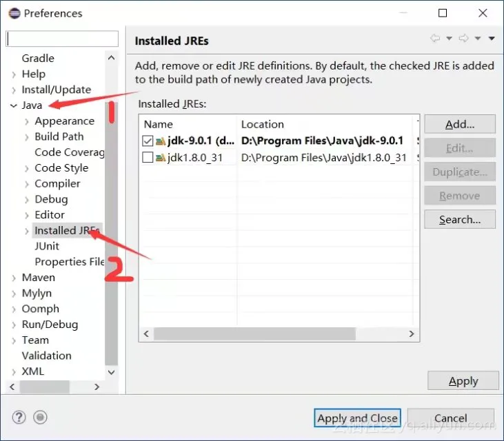This screenshot has width=504, height=441.
Task: Expand the Install/Update tree node
Action: (x=14, y=90)
